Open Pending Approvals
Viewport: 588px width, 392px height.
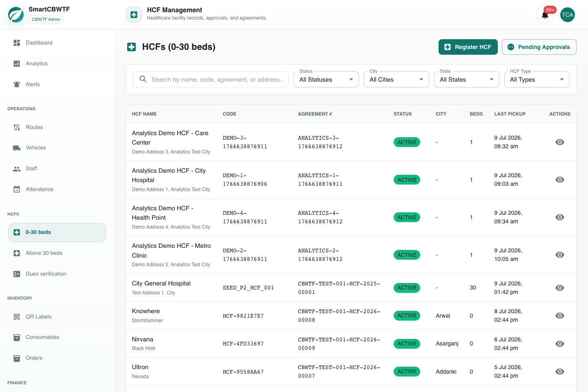pos(539,47)
